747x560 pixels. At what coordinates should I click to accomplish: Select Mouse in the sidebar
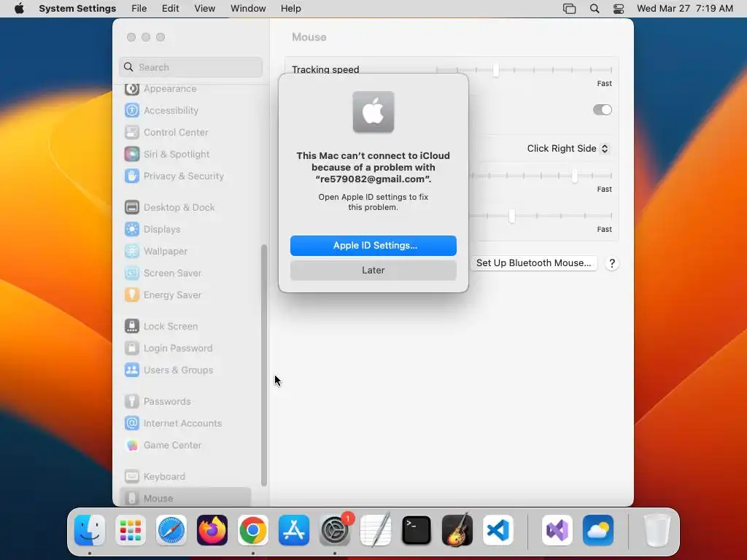(x=186, y=498)
